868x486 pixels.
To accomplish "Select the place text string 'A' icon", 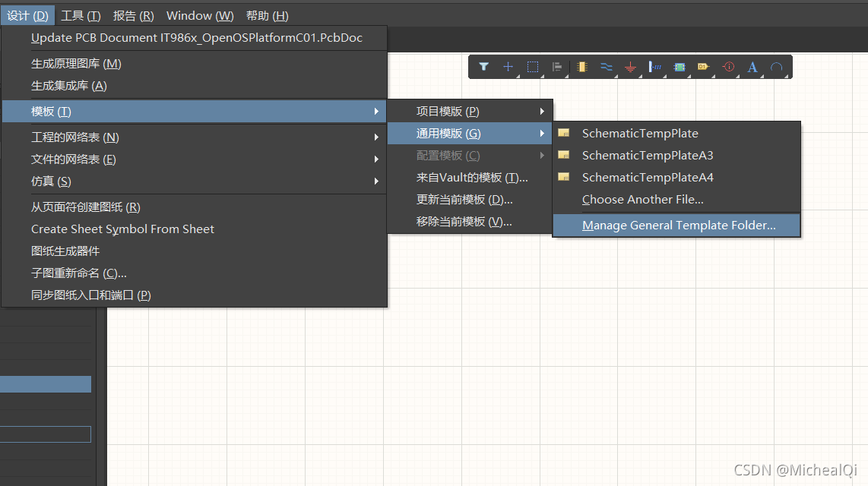I will tap(752, 67).
